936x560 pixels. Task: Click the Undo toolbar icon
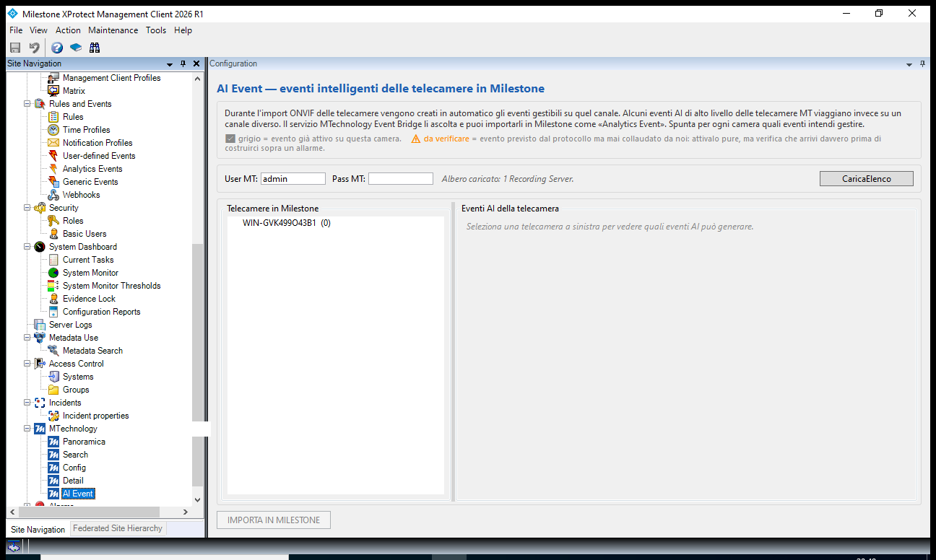point(34,48)
